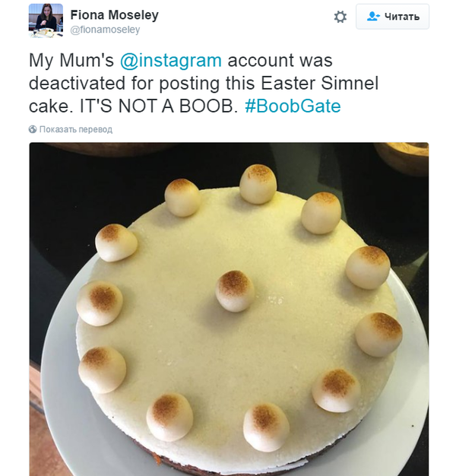
Task: Open Fiona Moseley's profile avatar
Action: pyautogui.click(x=46, y=20)
